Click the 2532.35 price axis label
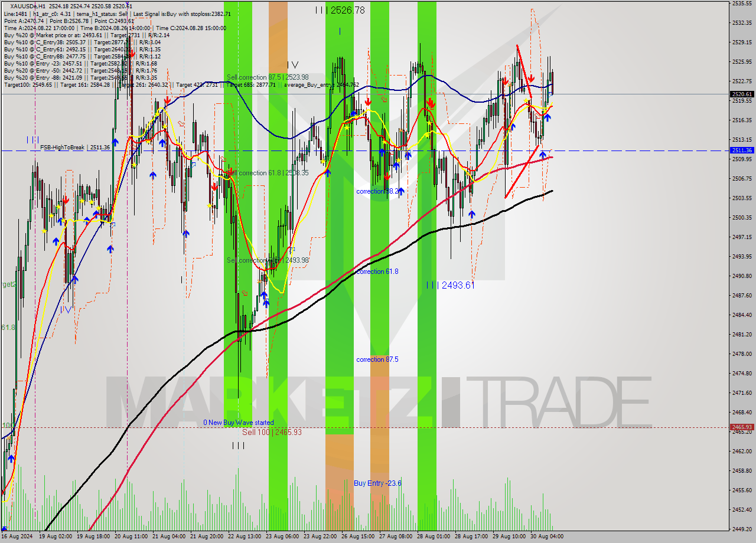Image resolution: width=756 pixels, height=543 pixels. 742,22
